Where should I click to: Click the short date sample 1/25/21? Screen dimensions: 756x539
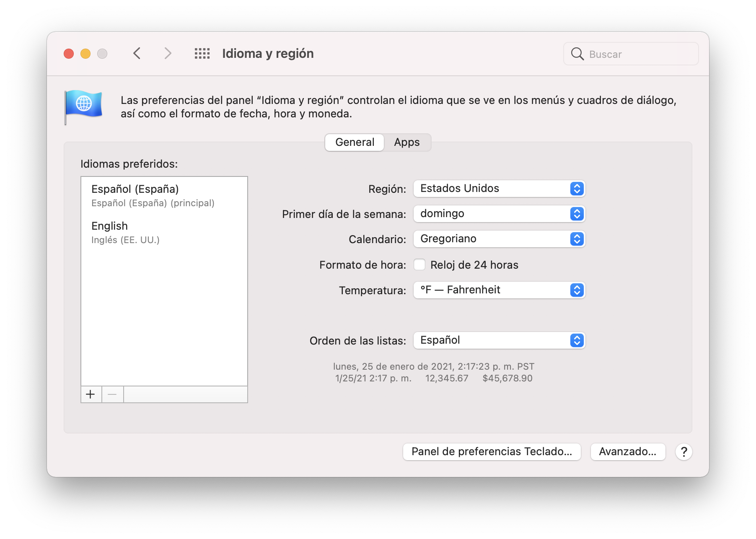click(373, 378)
